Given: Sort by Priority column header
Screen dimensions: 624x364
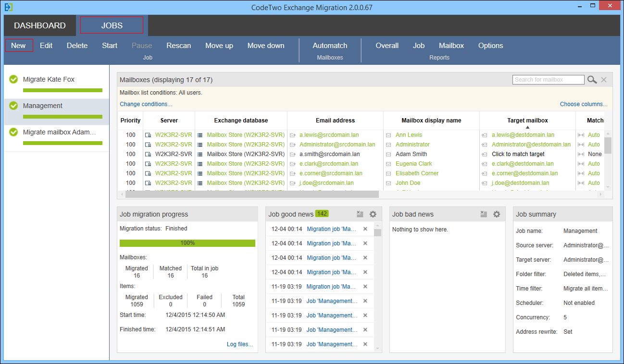Looking at the screenshot, I should (131, 121).
